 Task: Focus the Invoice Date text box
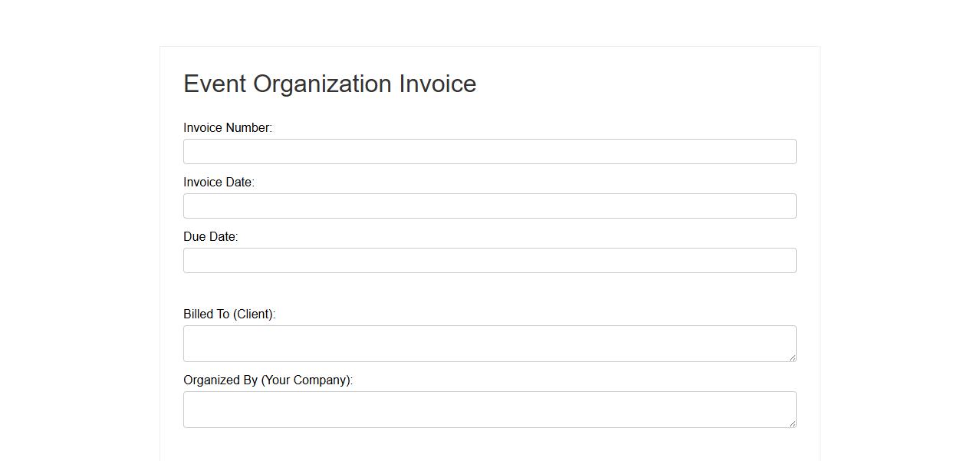click(x=489, y=206)
